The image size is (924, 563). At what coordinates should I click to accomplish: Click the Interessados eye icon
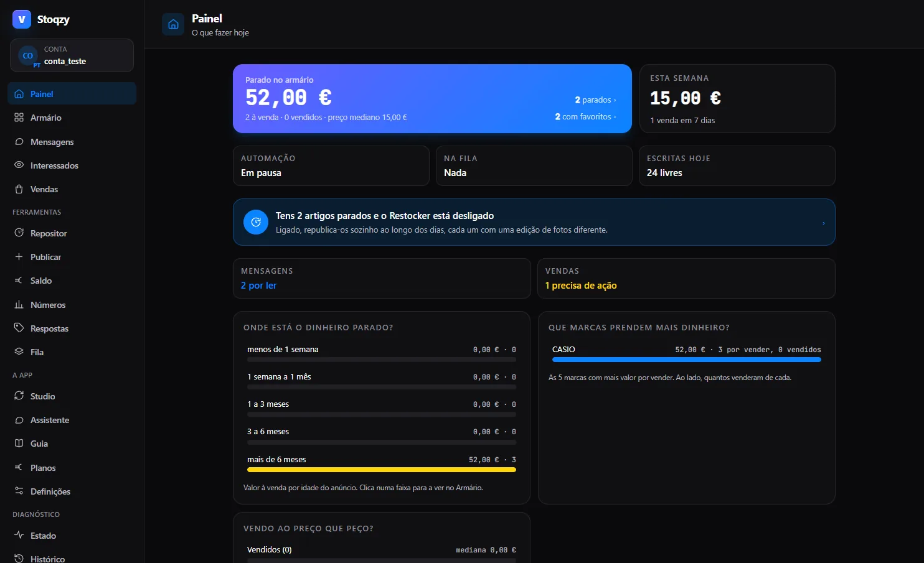click(x=19, y=165)
